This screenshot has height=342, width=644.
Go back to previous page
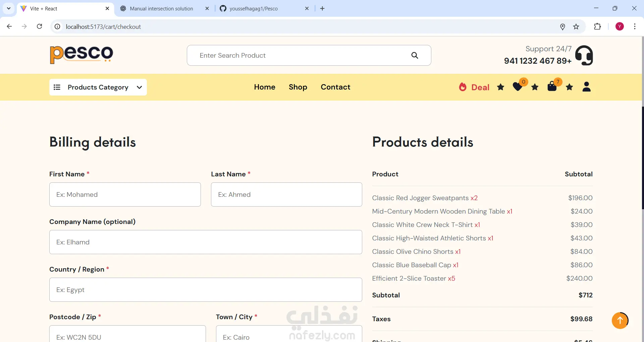[x=9, y=26]
